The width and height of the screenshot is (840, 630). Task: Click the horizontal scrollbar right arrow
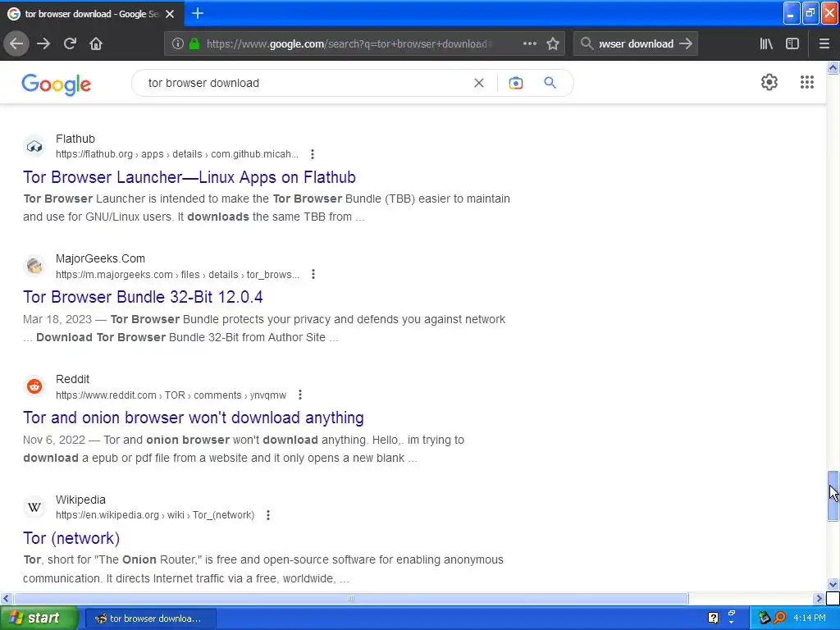pyautogui.click(x=819, y=598)
